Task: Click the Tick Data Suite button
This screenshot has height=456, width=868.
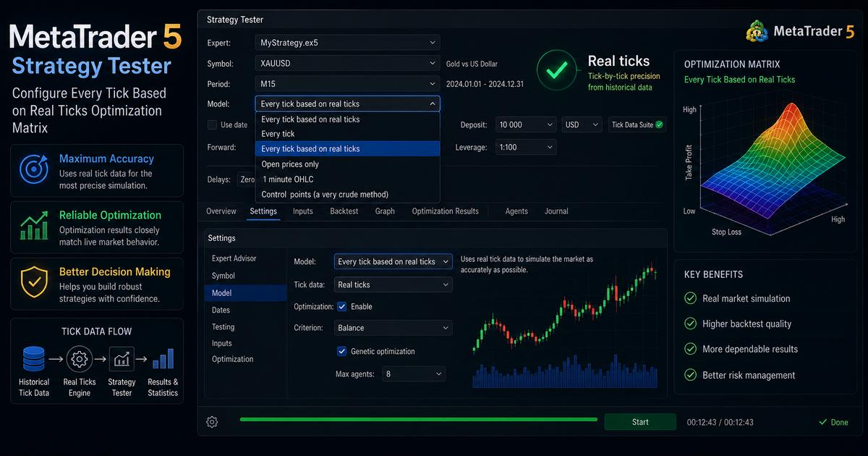Action: [637, 124]
